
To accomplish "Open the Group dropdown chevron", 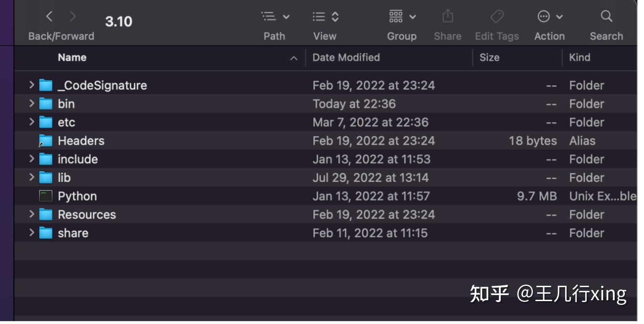I will (412, 16).
